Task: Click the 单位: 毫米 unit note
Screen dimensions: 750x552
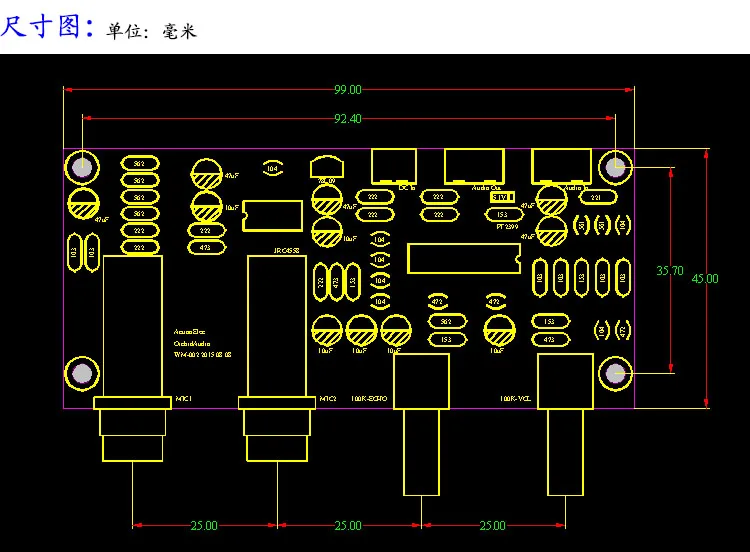Action: [151, 32]
